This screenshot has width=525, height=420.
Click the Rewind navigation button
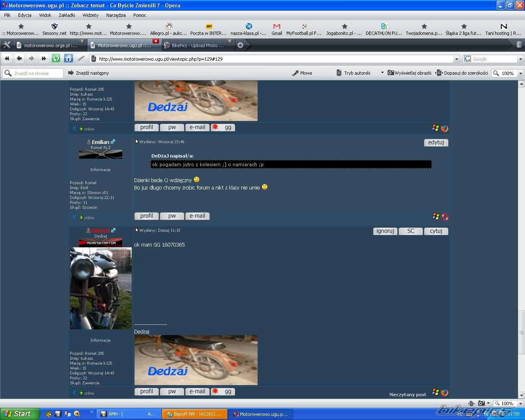tap(7, 59)
